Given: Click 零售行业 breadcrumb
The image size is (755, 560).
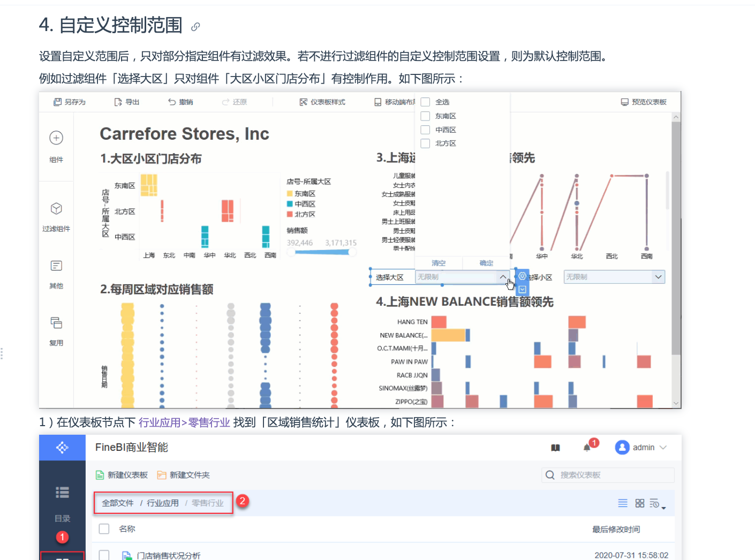Looking at the screenshot, I should coord(208,503).
